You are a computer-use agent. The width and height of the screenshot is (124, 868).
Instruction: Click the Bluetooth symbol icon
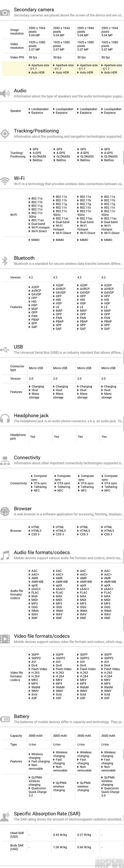point(5,260)
